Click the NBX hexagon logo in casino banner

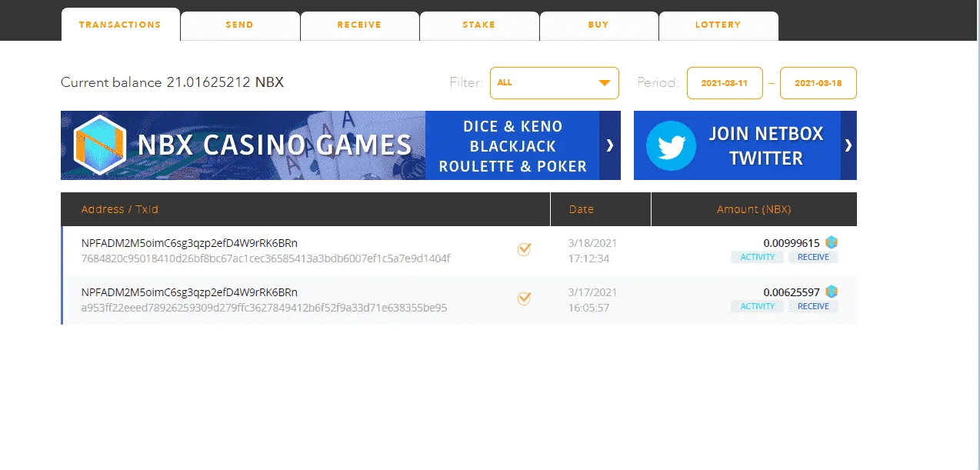(x=100, y=145)
